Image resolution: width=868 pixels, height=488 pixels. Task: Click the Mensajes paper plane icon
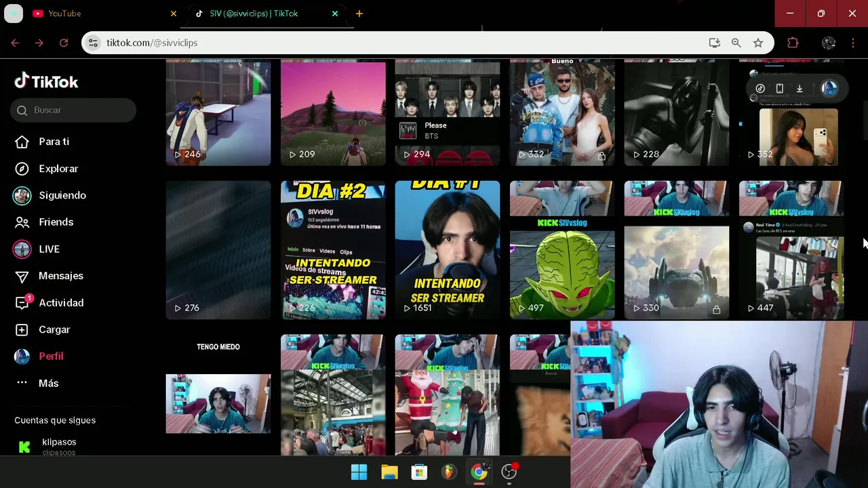pyautogui.click(x=22, y=276)
